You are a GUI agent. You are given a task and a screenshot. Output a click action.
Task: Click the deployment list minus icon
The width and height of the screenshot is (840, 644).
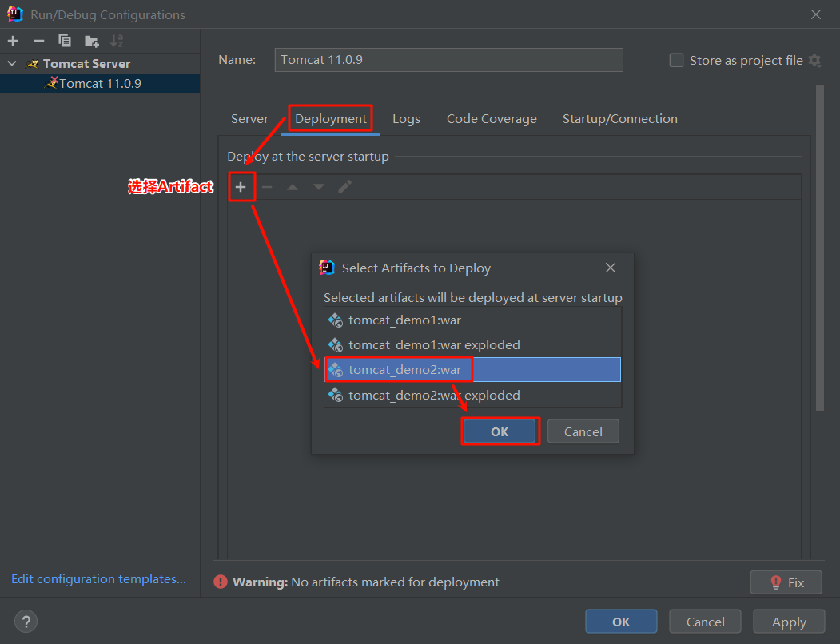[267, 187]
